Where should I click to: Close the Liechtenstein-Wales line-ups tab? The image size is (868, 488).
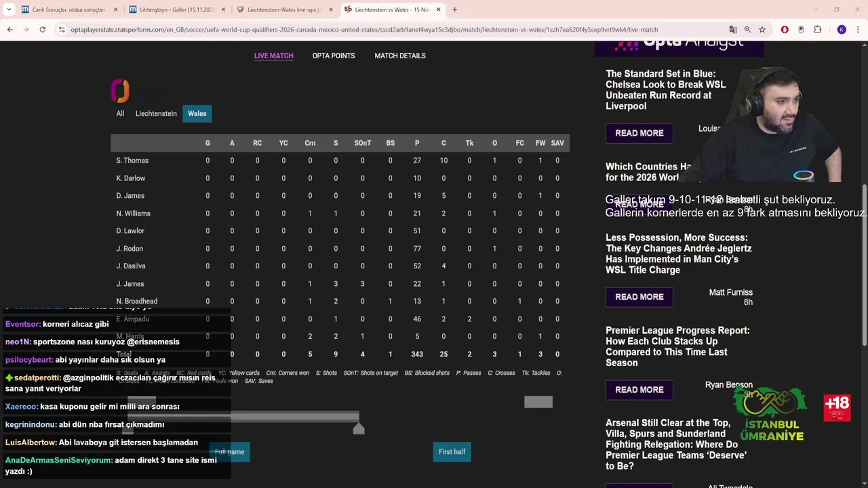(x=331, y=9)
